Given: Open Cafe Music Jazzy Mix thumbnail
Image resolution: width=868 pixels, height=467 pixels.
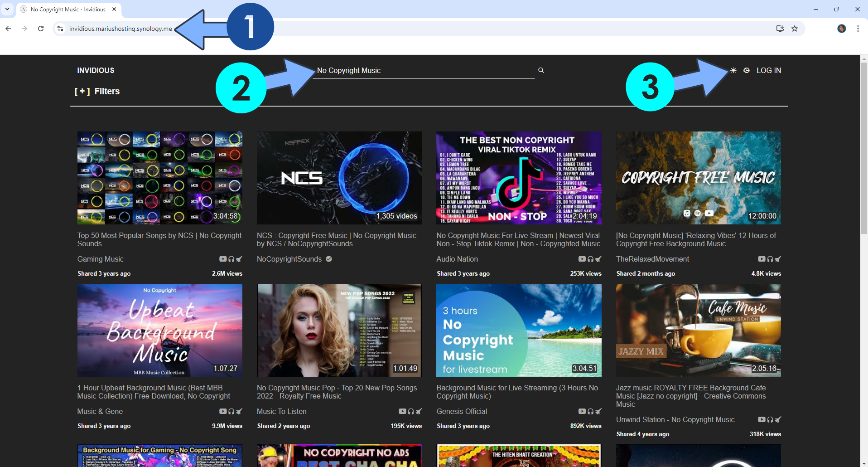Looking at the screenshot, I should pos(699,330).
